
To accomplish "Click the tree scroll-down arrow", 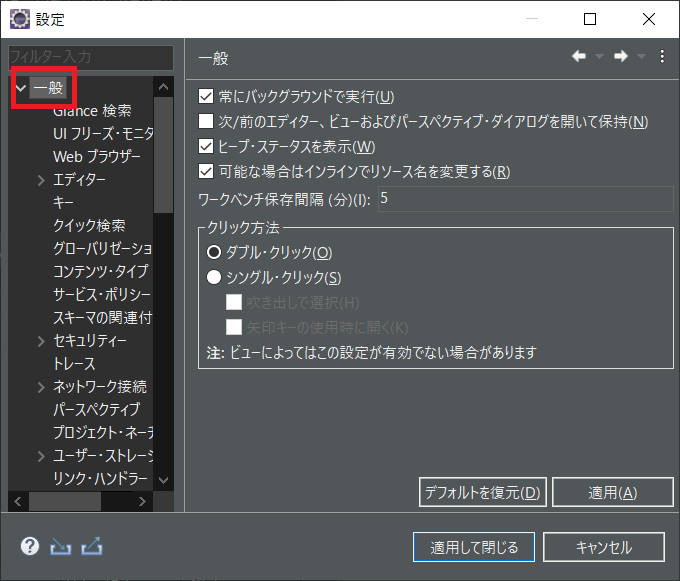I will (163, 480).
